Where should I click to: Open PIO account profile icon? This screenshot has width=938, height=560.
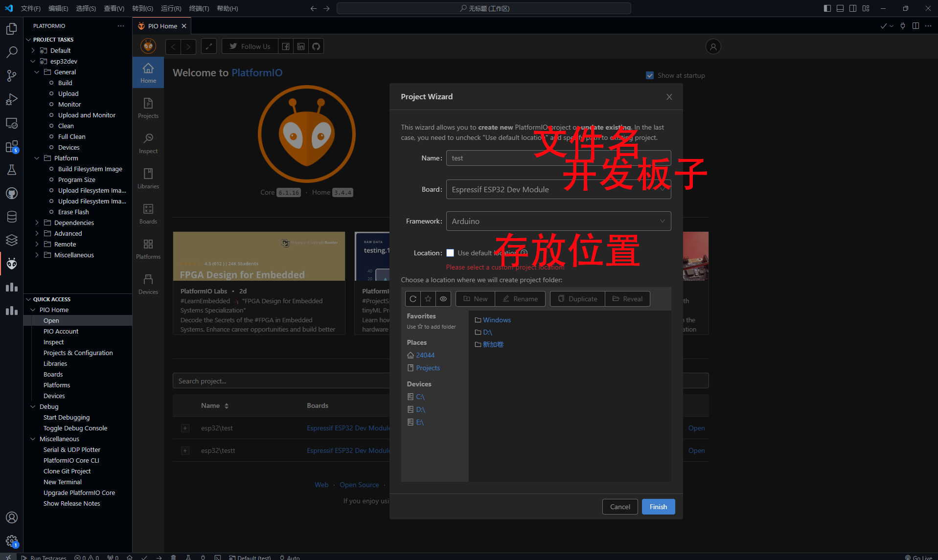[x=713, y=46]
